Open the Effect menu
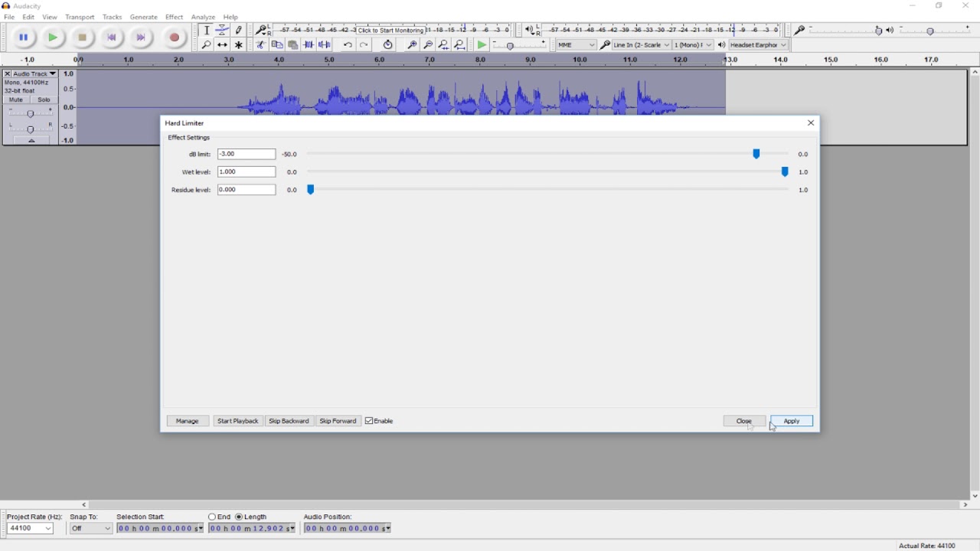Viewport: 980px width, 551px height. pyautogui.click(x=175, y=17)
